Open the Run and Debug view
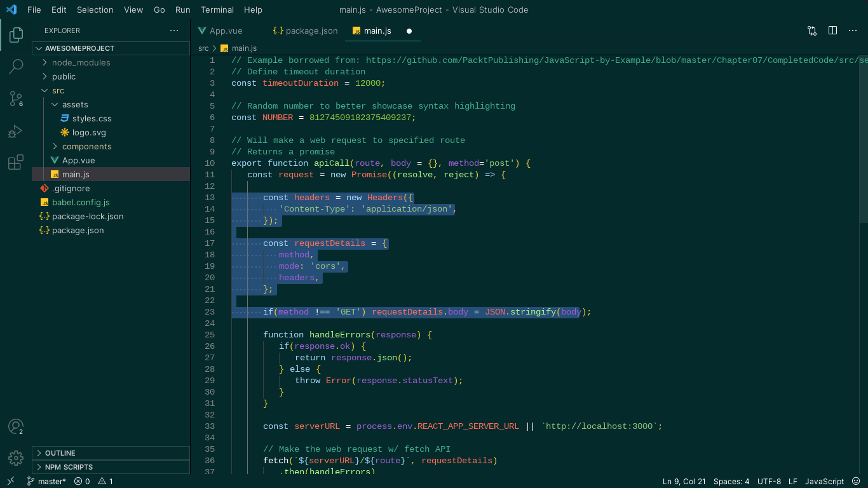Screen dimensions: 868x488 (x=16, y=131)
